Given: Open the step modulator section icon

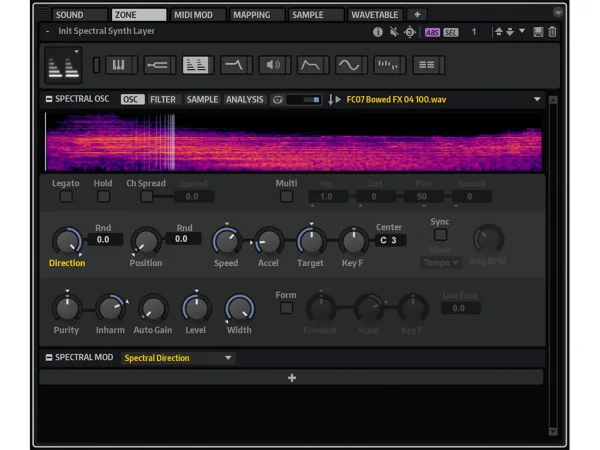Looking at the screenshot, I should (389, 65).
